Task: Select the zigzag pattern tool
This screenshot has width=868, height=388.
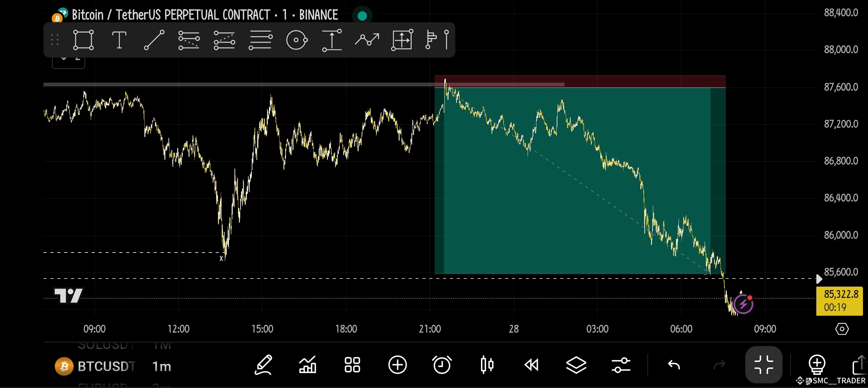Action: pyautogui.click(x=367, y=40)
